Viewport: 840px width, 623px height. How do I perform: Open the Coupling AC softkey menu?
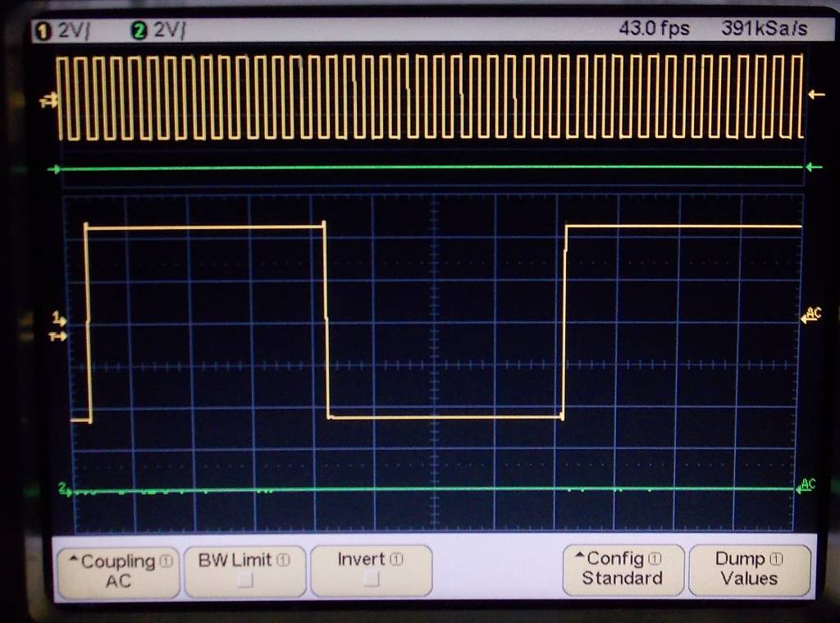tap(118, 572)
